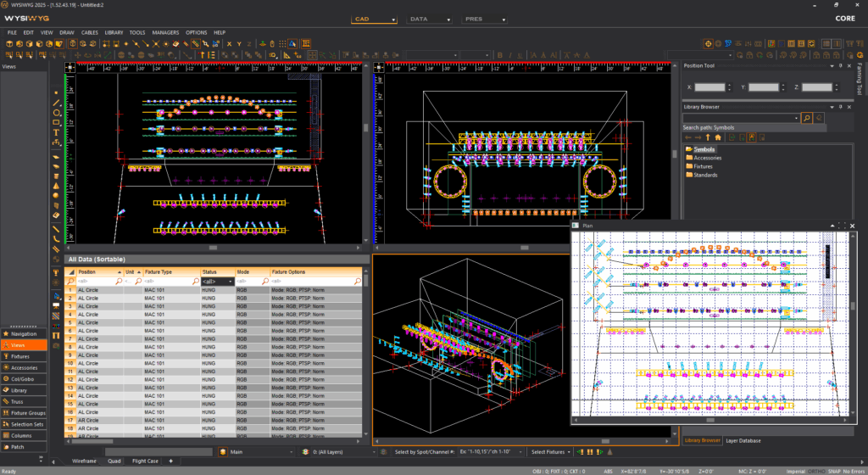Toggle Bold text formatting

pos(499,55)
